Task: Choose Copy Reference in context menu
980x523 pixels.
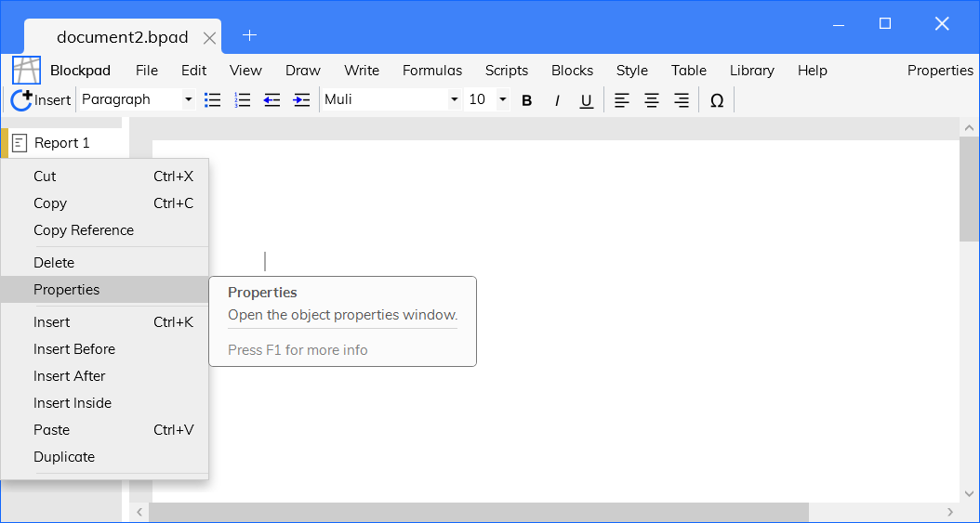Action: (x=104, y=230)
